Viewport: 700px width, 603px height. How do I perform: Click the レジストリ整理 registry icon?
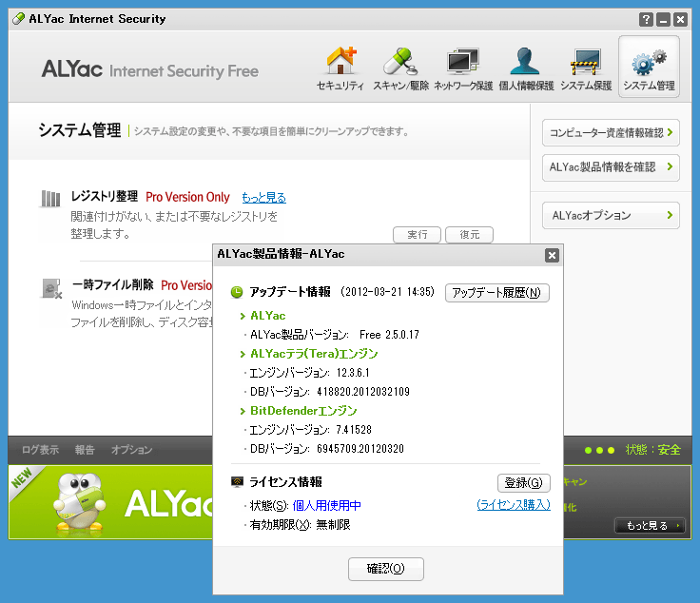50,199
